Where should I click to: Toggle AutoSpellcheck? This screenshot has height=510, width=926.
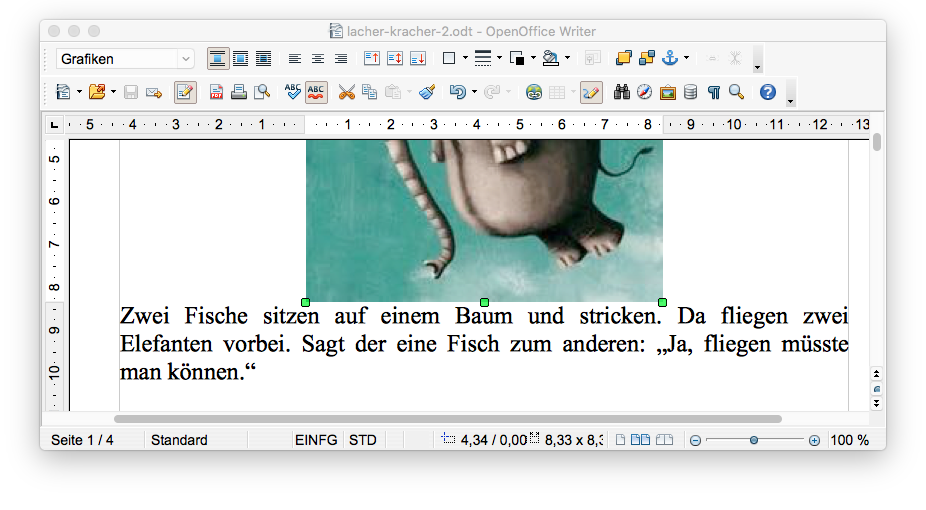click(317, 92)
